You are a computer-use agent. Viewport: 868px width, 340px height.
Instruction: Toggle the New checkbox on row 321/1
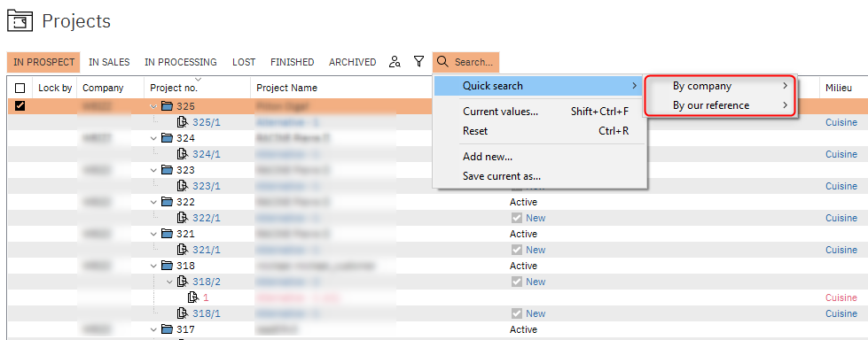517,250
